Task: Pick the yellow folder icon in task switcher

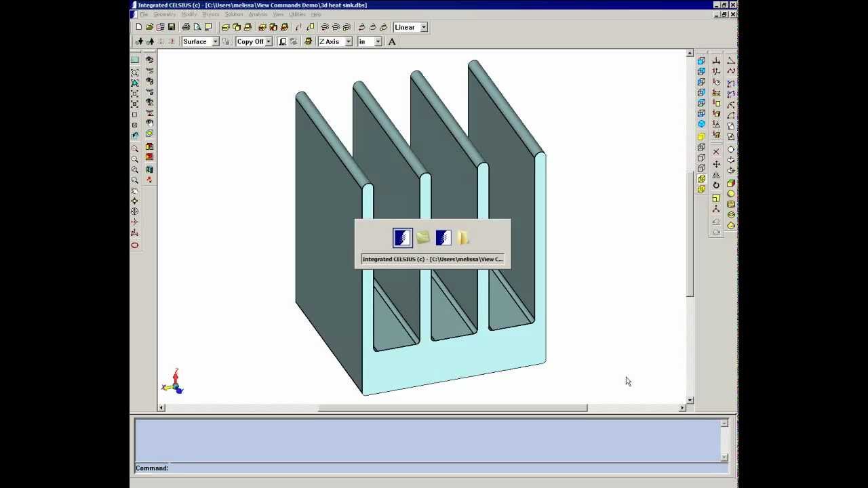Action: [464, 238]
